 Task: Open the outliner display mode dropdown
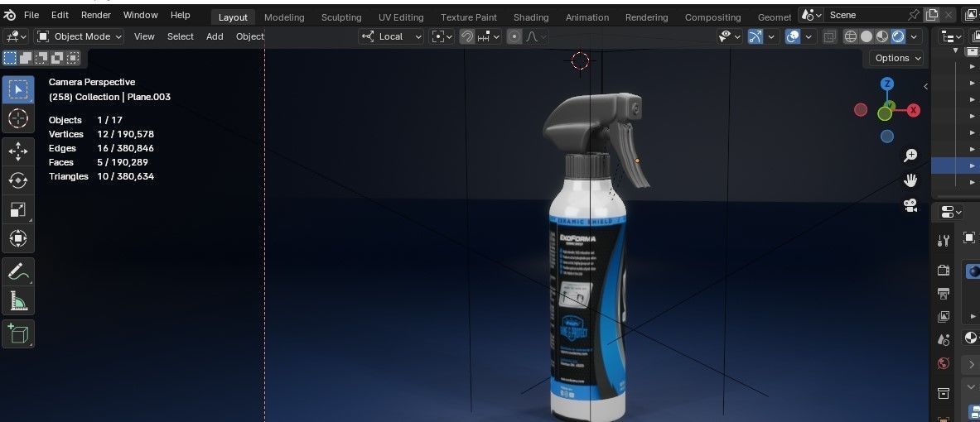(x=951, y=37)
